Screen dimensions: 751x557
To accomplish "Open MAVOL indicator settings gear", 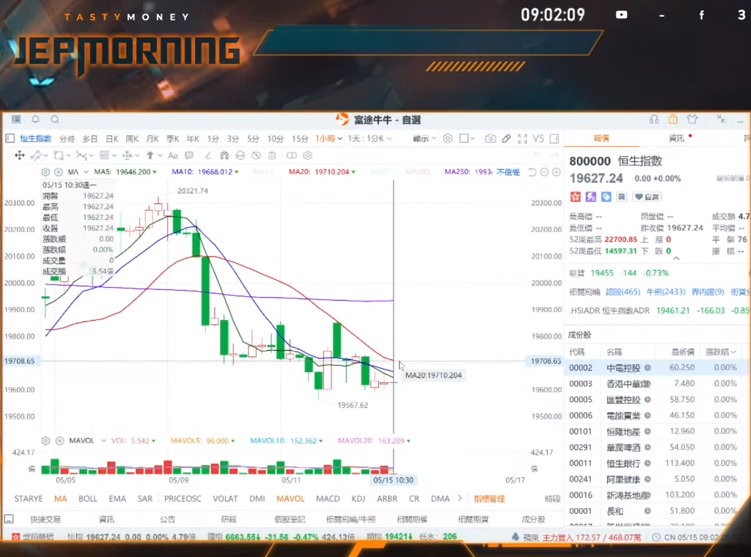I will [46, 441].
